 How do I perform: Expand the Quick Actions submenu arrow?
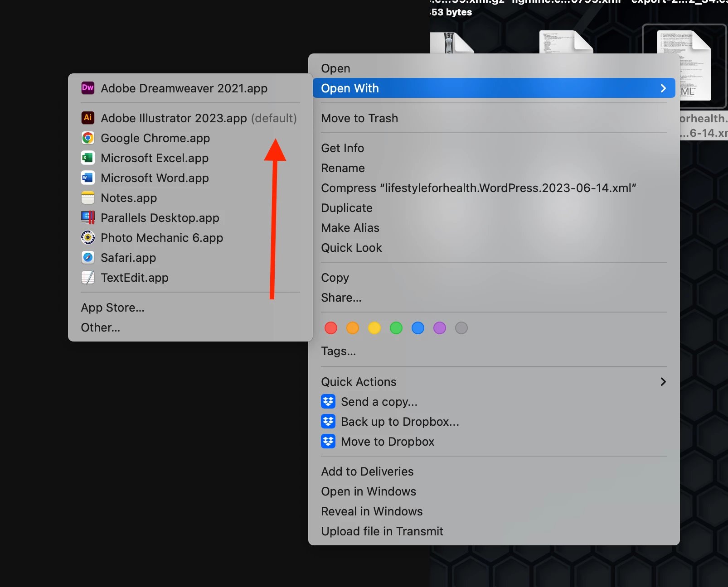pyautogui.click(x=663, y=382)
